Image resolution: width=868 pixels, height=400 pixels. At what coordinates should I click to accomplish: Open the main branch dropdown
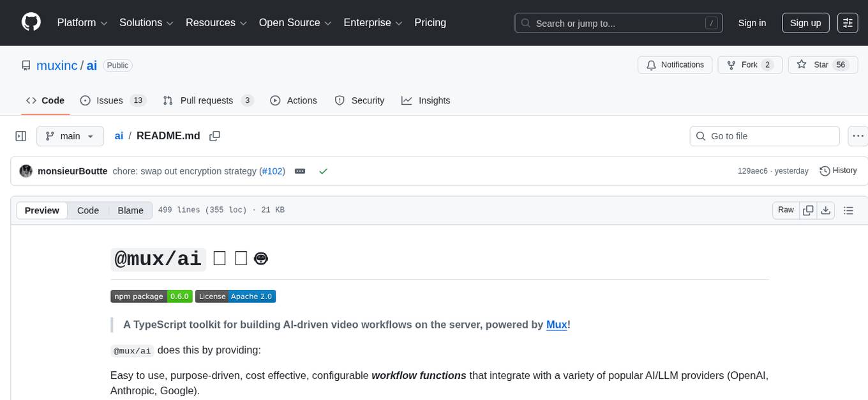coord(70,136)
